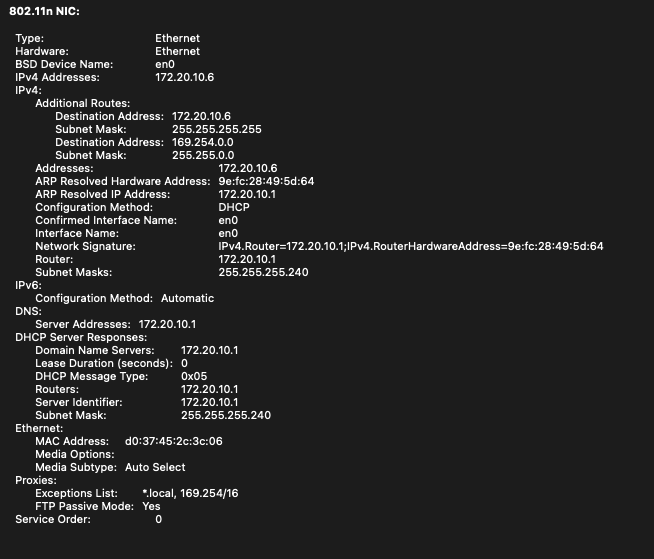Image resolution: width=654 pixels, height=559 pixels.
Task: Select the DHCP configuration method value
Action: [235, 207]
